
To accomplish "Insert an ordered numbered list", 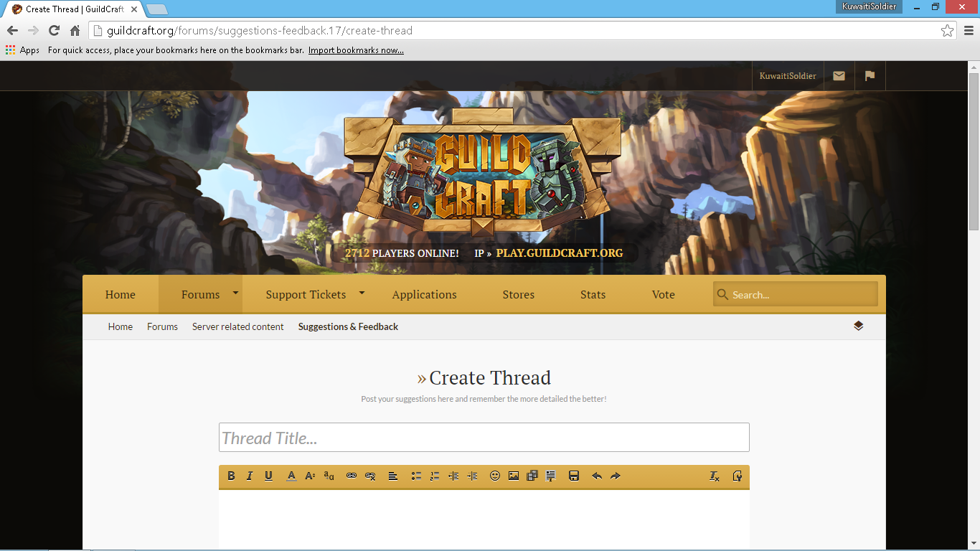I will point(435,476).
